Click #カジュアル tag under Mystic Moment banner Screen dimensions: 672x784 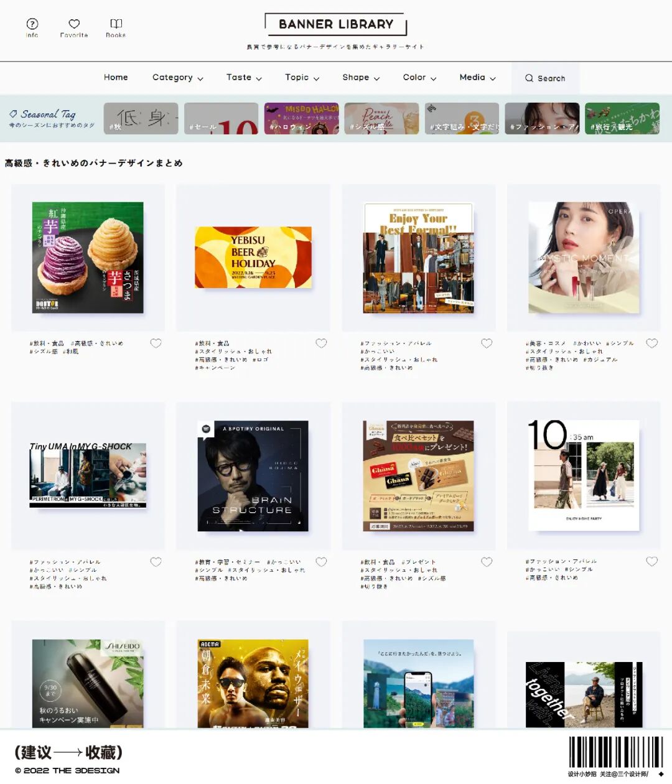600,360
